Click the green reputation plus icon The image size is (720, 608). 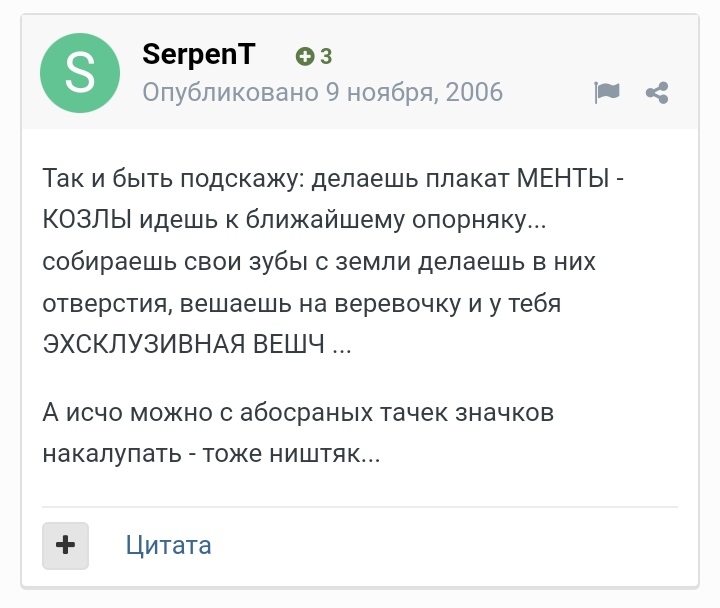point(305,57)
